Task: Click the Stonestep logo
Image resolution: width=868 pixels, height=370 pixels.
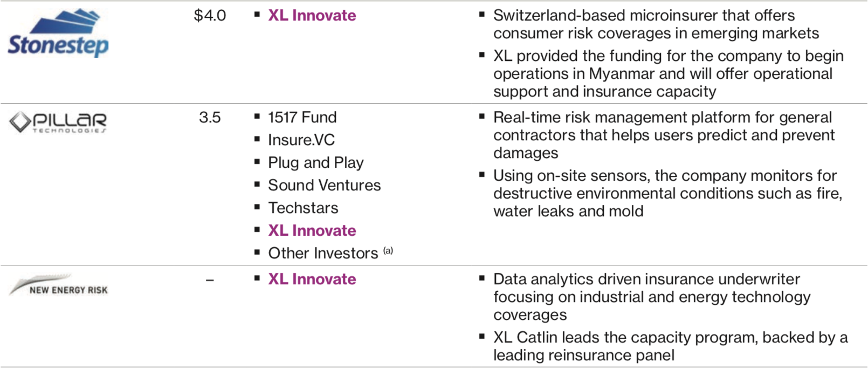Action: 58,33
